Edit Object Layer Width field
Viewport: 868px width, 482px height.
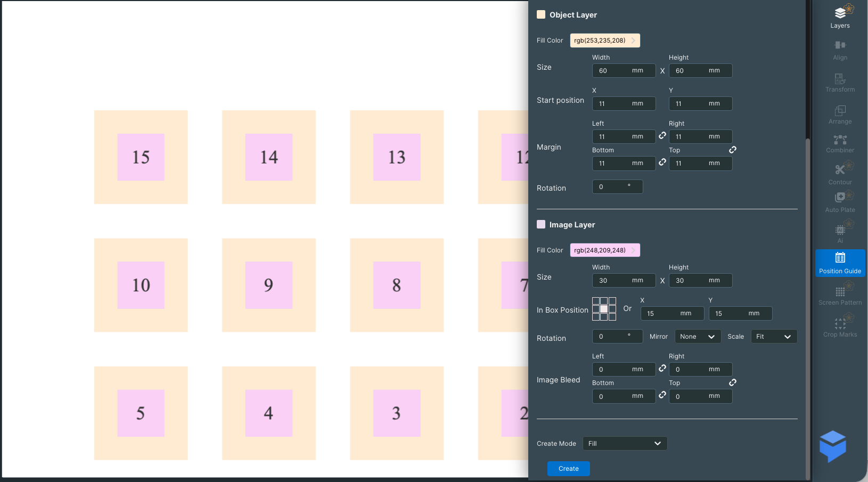click(x=624, y=71)
